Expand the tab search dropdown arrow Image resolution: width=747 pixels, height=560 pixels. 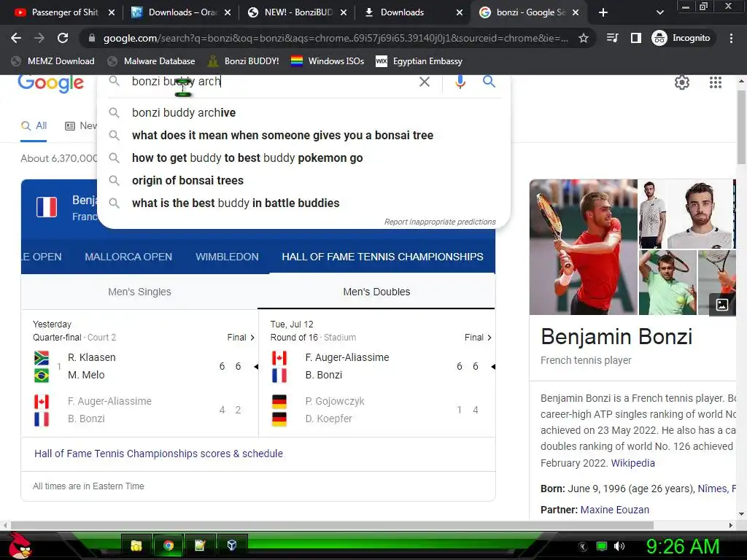tap(659, 12)
